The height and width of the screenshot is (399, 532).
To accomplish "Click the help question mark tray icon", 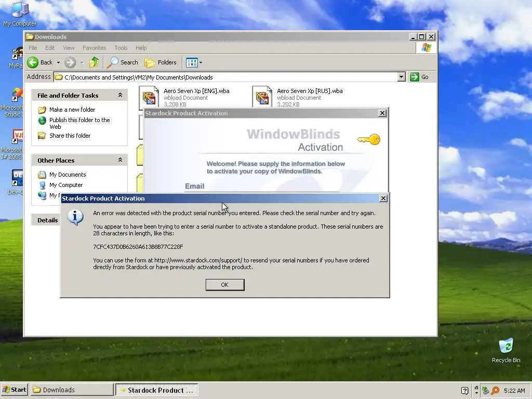I will 465,391.
